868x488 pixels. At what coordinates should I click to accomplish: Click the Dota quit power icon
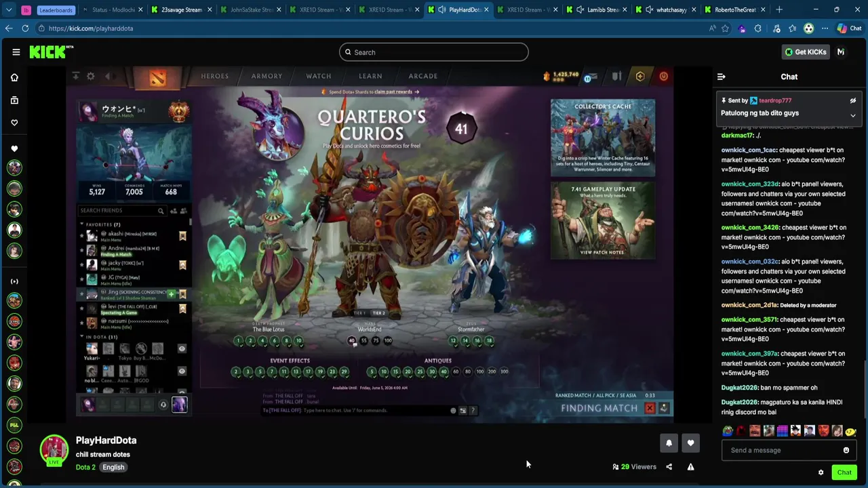(663, 77)
